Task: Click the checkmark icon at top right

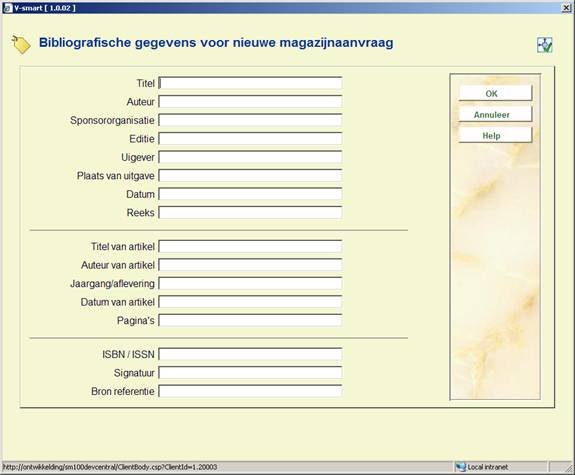Action: [x=545, y=45]
